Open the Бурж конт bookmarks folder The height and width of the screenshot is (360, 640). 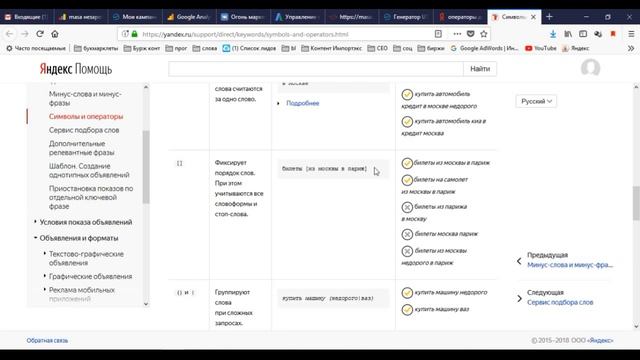(x=142, y=48)
